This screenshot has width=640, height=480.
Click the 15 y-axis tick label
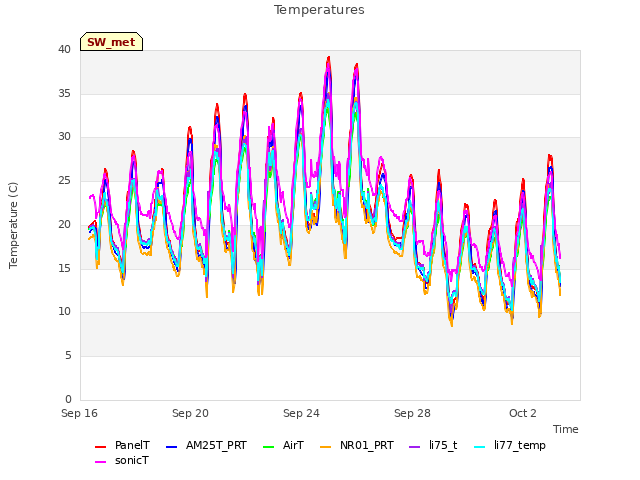pos(64,268)
